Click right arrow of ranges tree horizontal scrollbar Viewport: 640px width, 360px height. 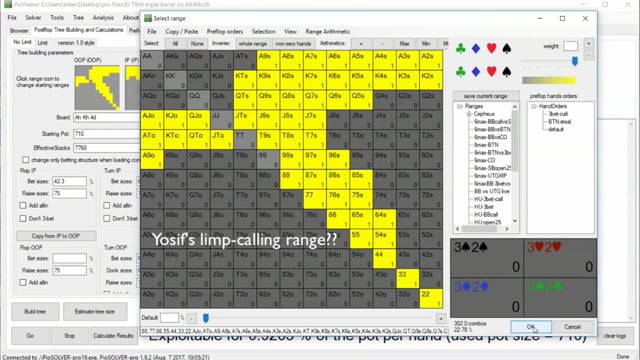pos(507,229)
